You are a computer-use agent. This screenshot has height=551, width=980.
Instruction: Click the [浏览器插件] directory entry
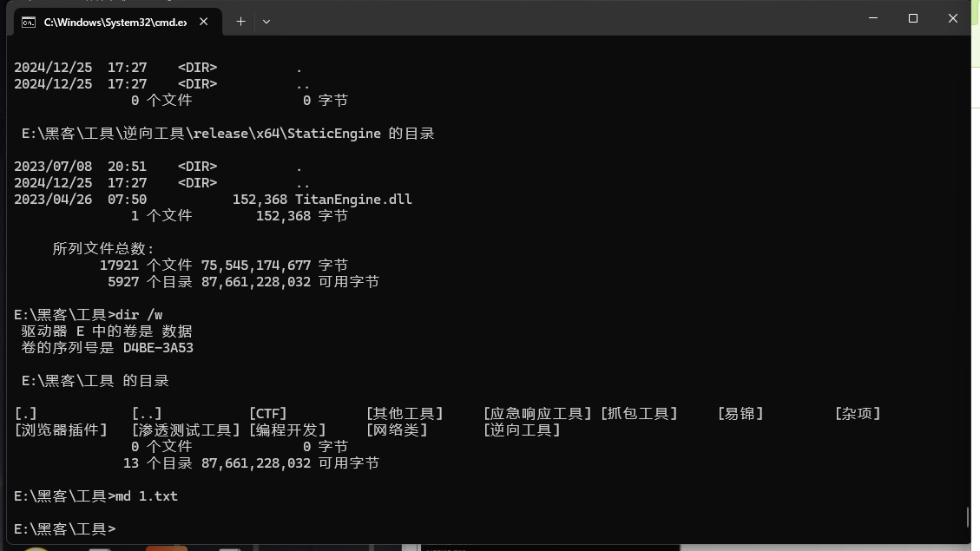pyautogui.click(x=61, y=430)
